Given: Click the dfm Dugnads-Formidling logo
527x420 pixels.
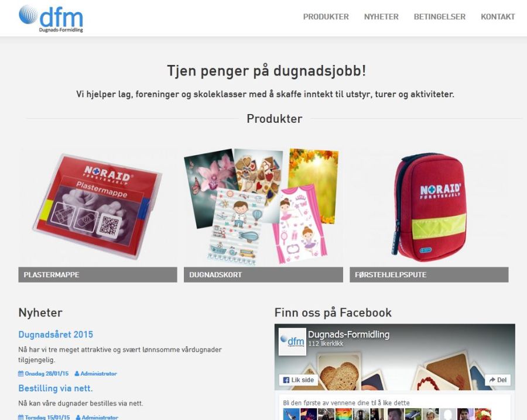Looking at the screenshot, I should tap(51, 19).
